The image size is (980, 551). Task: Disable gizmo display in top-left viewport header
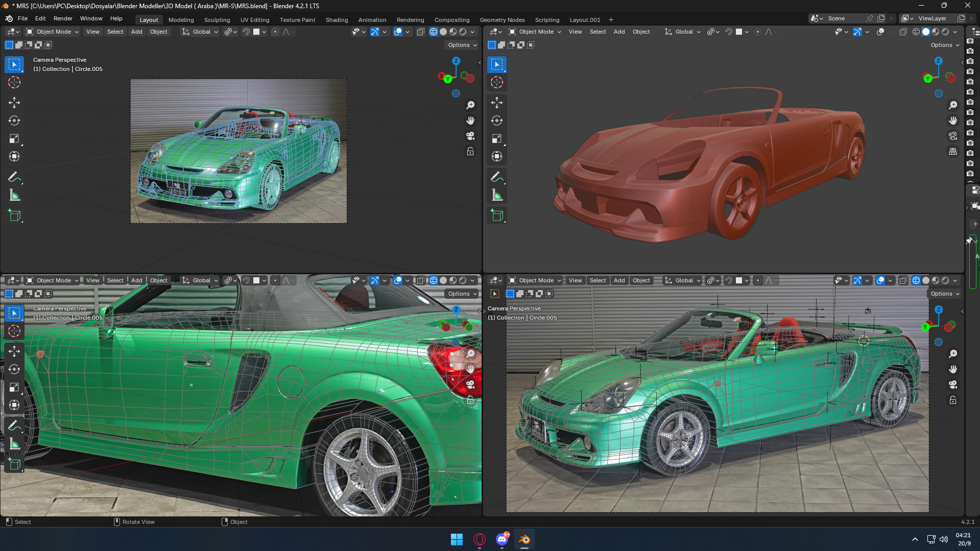pyautogui.click(x=375, y=32)
